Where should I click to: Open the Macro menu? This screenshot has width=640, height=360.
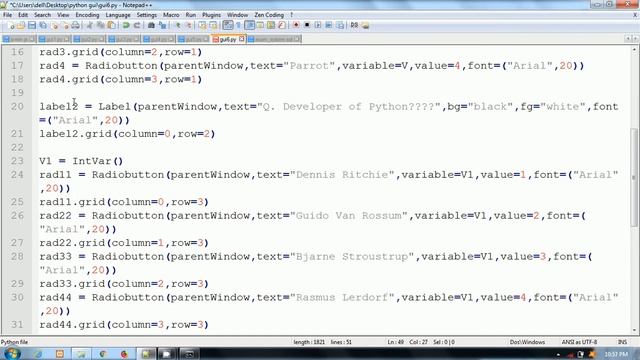171,15
